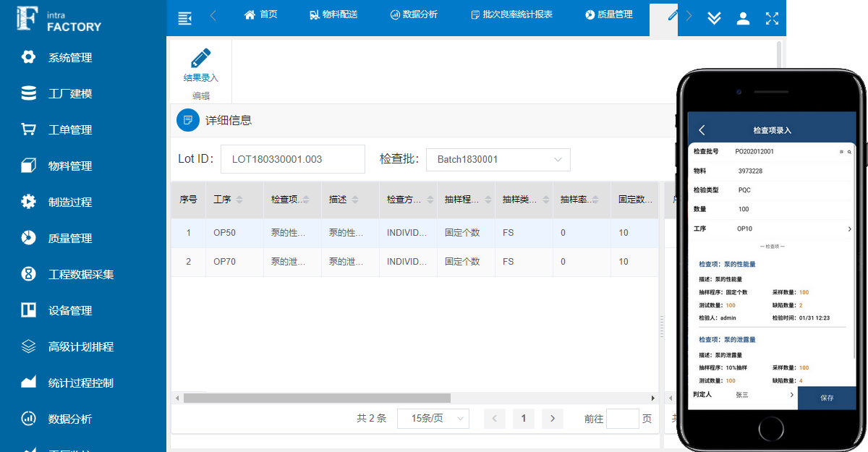Switch to the 数据分析 tab
The height and width of the screenshot is (452, 868).
click(413, 14)
